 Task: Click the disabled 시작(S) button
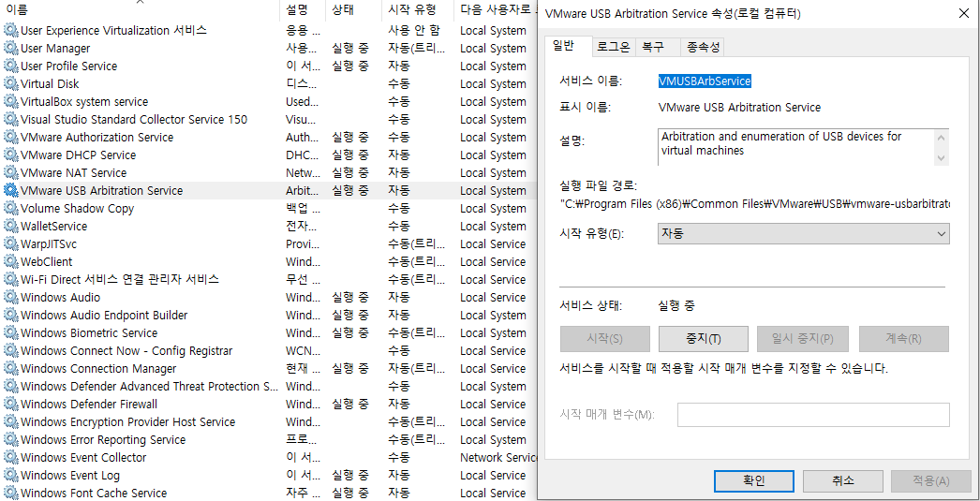coord(605,339)
